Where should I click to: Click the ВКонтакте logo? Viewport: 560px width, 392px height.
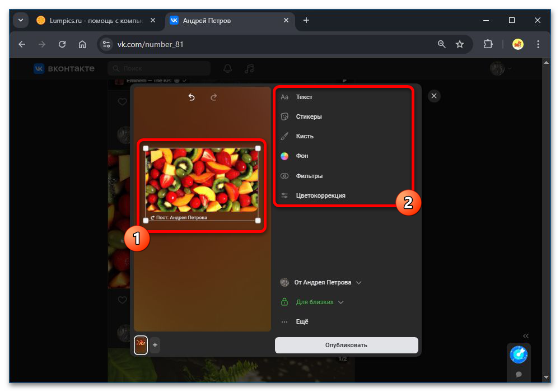[64, 68]
